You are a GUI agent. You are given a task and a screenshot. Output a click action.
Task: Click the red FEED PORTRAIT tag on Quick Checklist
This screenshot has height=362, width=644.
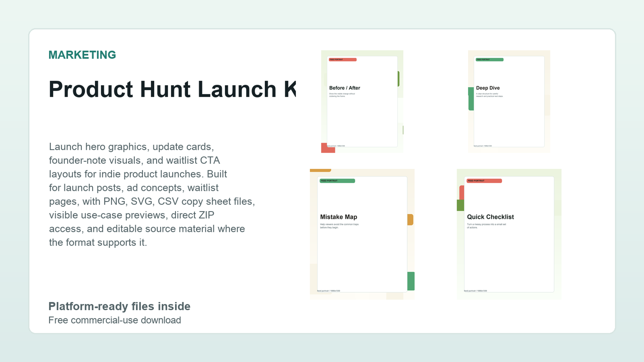pos(484,181)
